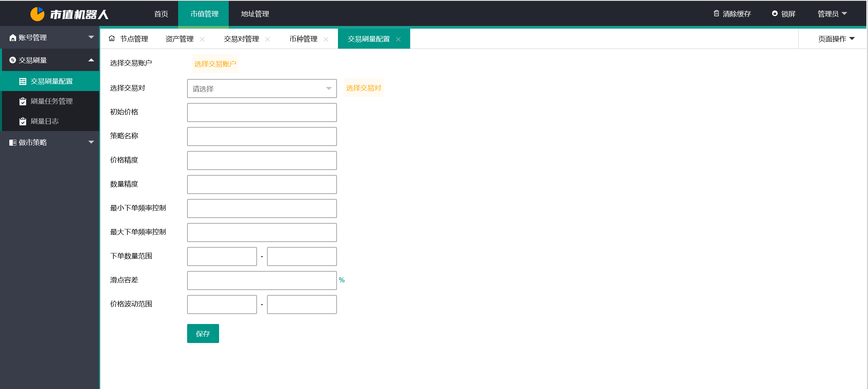This screenshot has width=868, height=389.
Task: Focus the first 下单数量范围 input
Action: tap(222, 256)
